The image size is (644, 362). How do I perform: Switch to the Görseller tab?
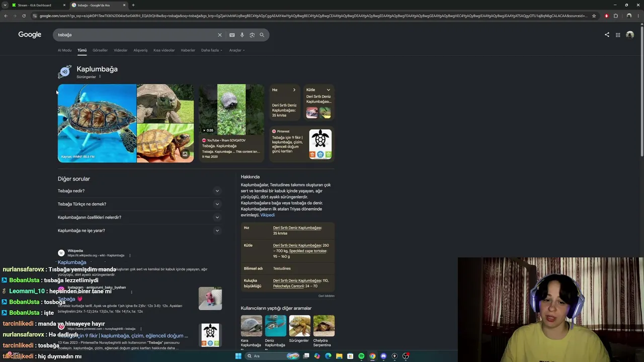(100, 50)
